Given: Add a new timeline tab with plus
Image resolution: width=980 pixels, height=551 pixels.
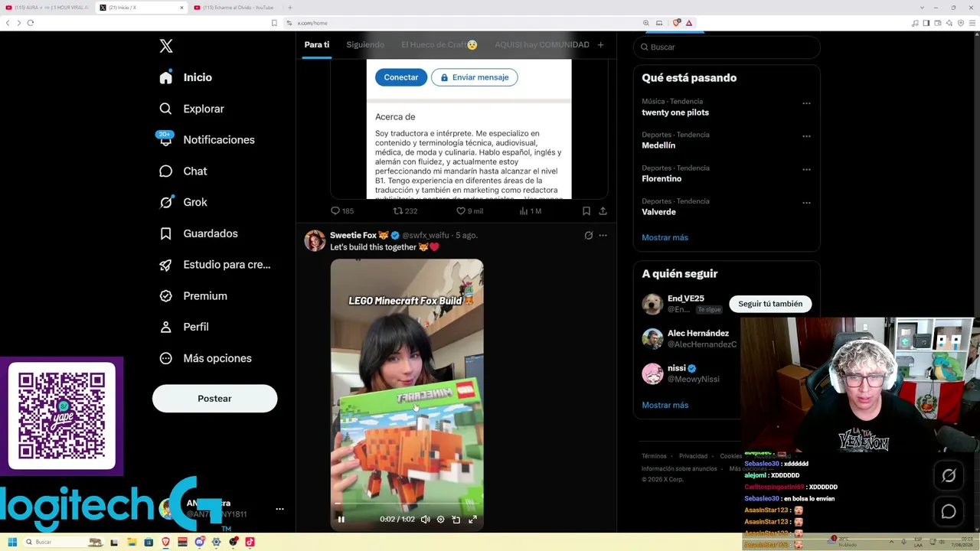Looking at the screenshot, I should point(600,45).
